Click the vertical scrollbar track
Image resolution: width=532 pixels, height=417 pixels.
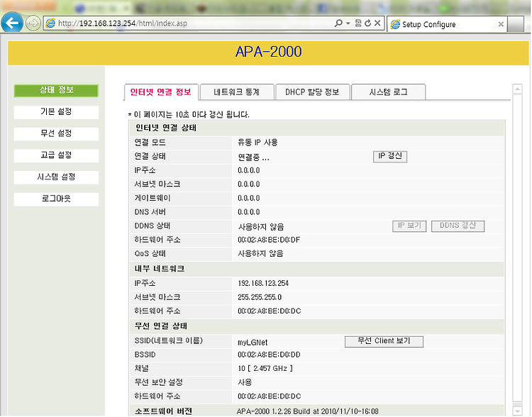coord(517,250)
